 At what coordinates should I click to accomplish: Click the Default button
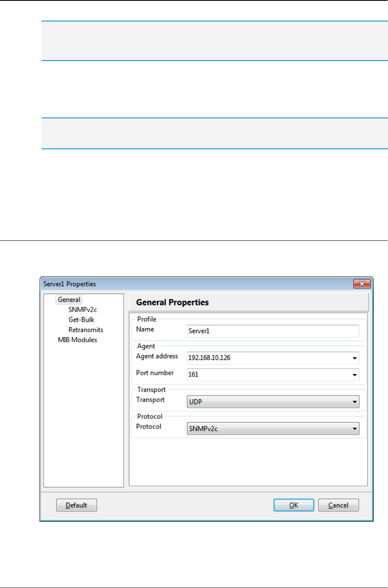pos(77,505)
